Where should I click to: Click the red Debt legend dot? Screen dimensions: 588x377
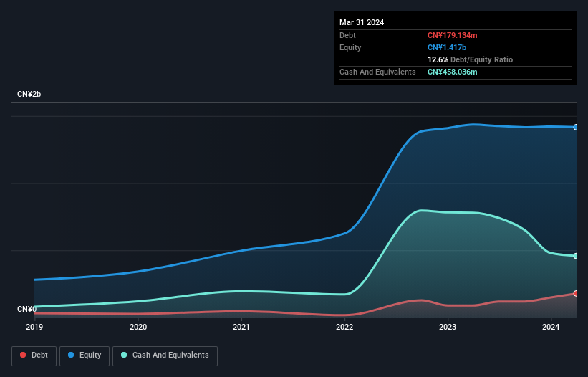pyautogui.click(x=23, y=355)
